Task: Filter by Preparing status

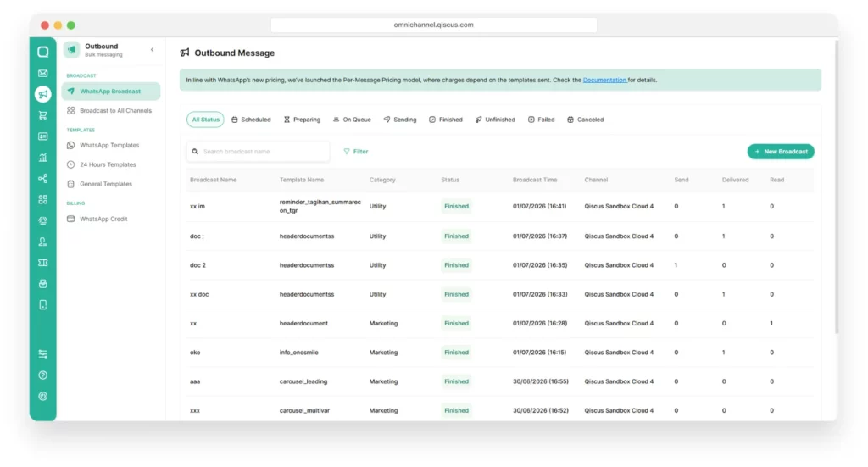Action: coord(303,120)
